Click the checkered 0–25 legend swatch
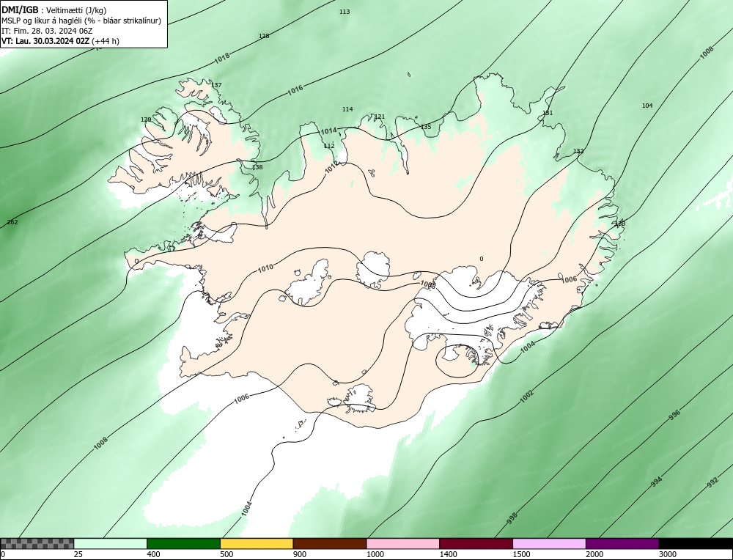Viewport: 733px width, 560px height. 37,544
